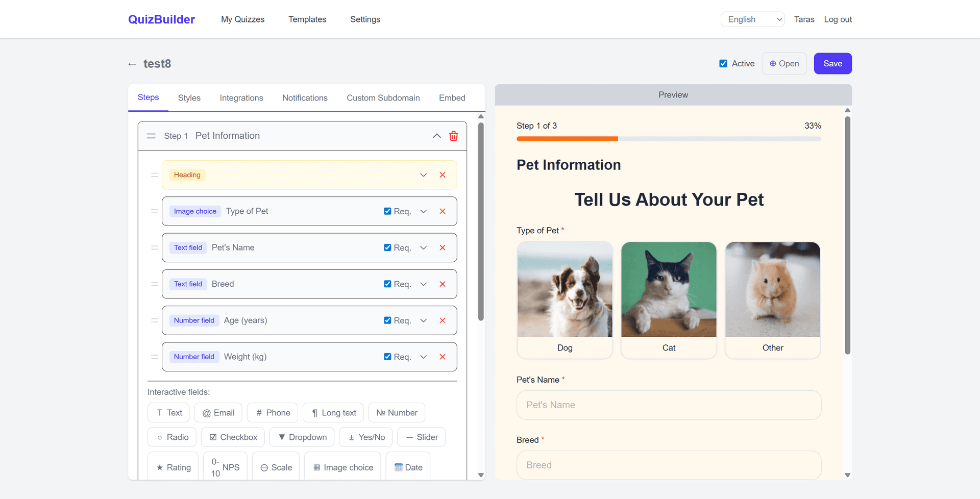Add a Rating field using the star icon
Screen dimensions: 980x499
[173, 466]
